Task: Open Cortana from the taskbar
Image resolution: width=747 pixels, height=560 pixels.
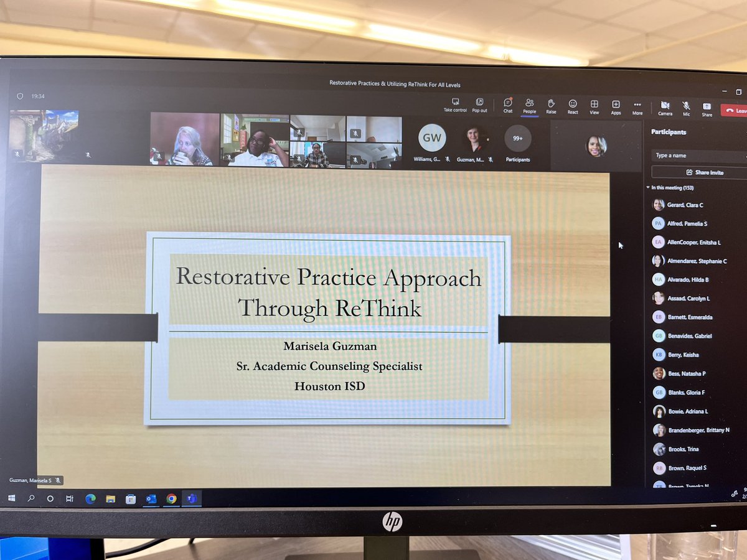Action: 50,498
